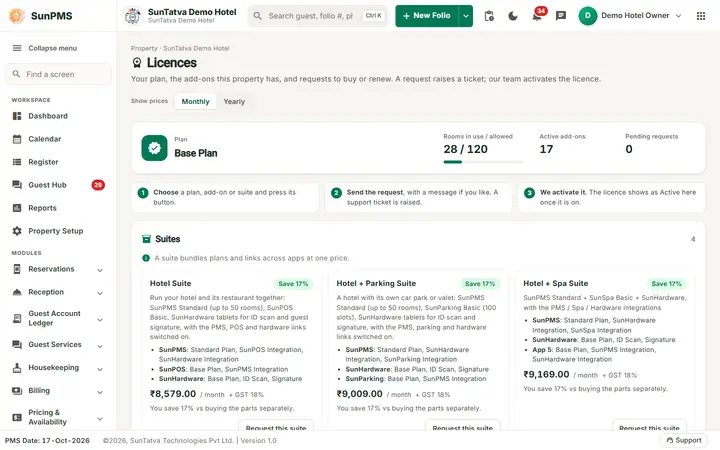Click the Hotel + Parking Save 17% badge

pyautogui.click(x=480, y=284)
